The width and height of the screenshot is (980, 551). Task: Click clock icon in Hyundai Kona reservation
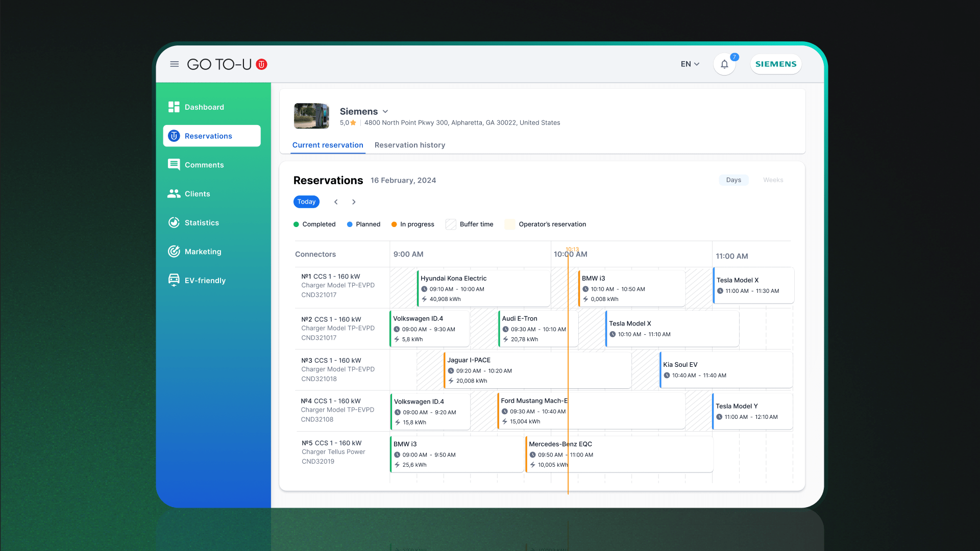tap(424, 289)
